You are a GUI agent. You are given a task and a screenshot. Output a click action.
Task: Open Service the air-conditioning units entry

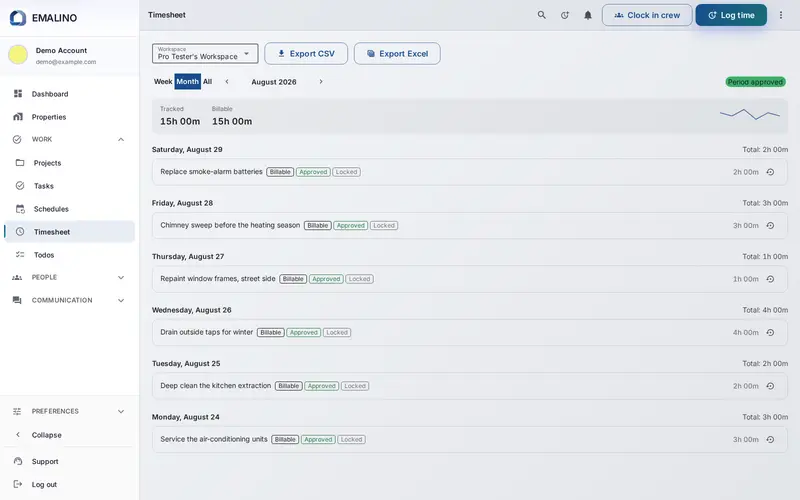[x=469, y=439]
